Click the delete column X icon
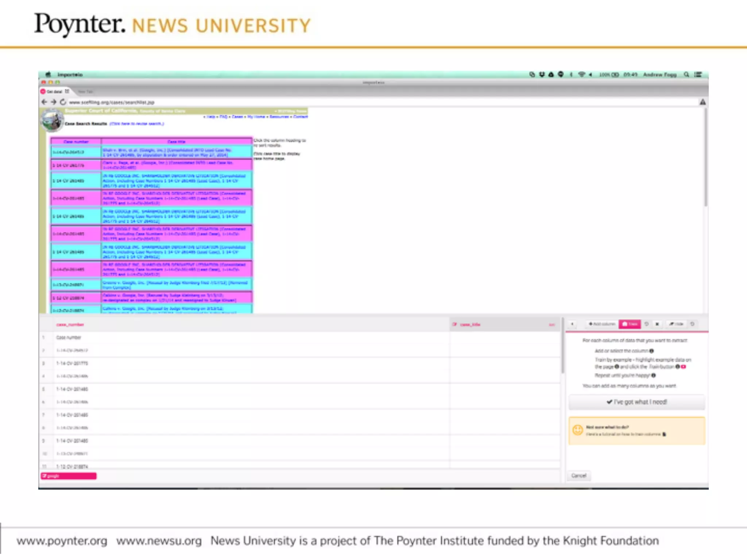This screenshot has width=747, height=560. click(657, 324)
